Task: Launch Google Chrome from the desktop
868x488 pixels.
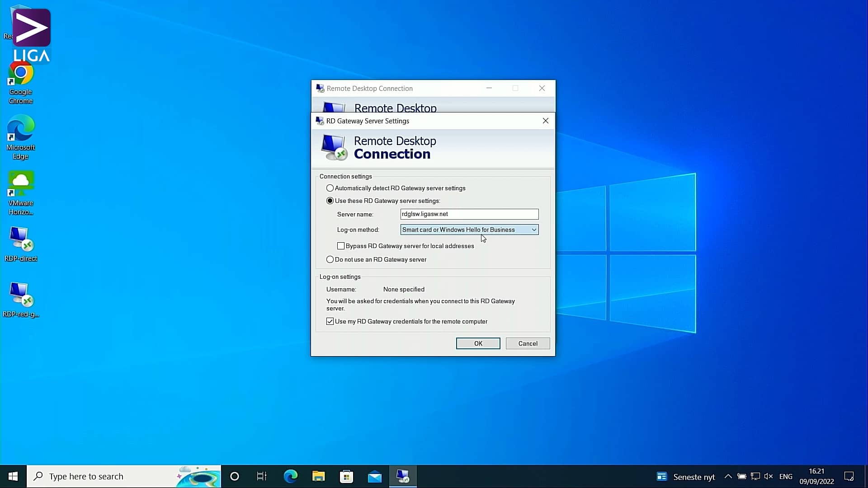Action: [20, 73]
